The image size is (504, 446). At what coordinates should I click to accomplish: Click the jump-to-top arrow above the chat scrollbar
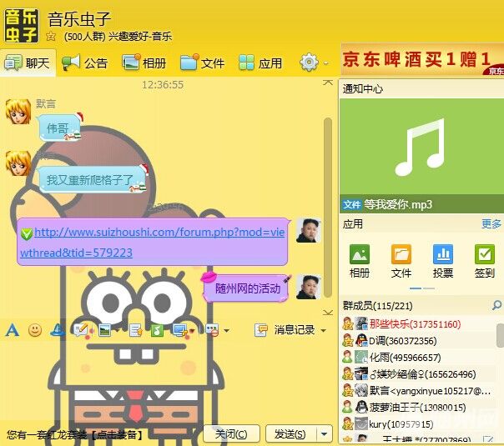pyautogui.click(x=328, y=83)
